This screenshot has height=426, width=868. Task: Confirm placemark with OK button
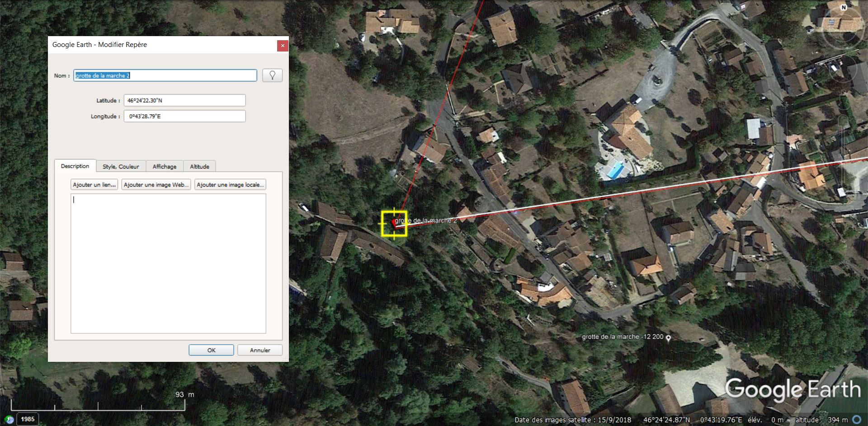(x=211, y=350)
